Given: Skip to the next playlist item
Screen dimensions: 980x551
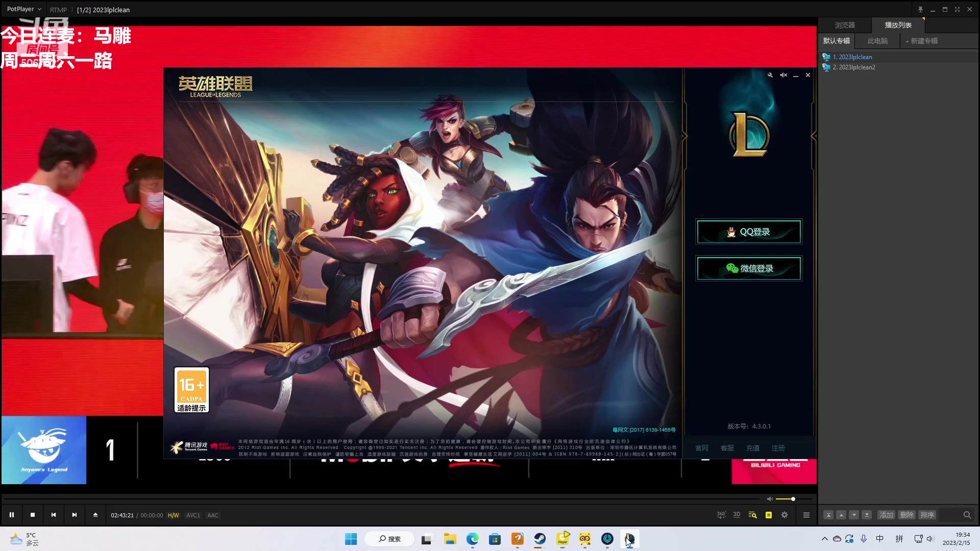Looking at the screenshot, I should [x=75, y=515].
